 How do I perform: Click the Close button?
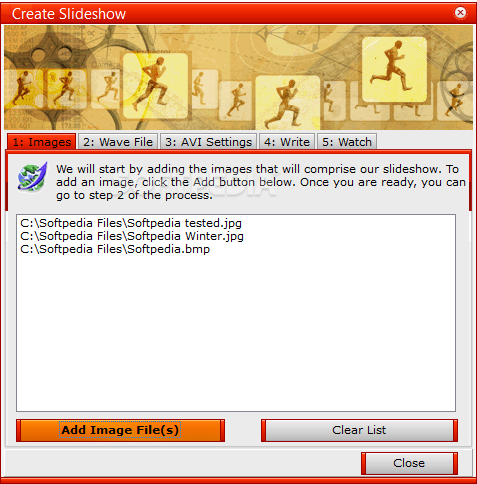click(409, 463)
